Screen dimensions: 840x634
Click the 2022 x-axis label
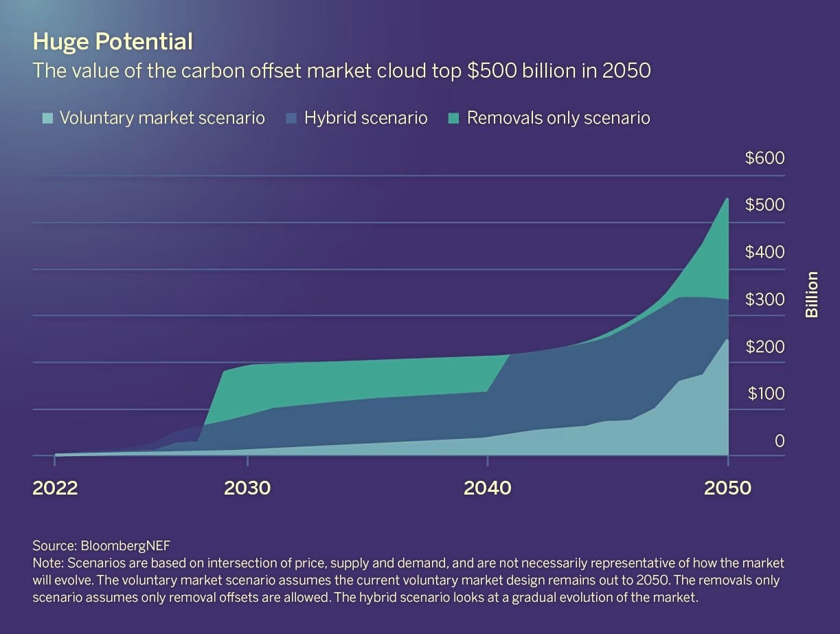click(x=55, y=488)
